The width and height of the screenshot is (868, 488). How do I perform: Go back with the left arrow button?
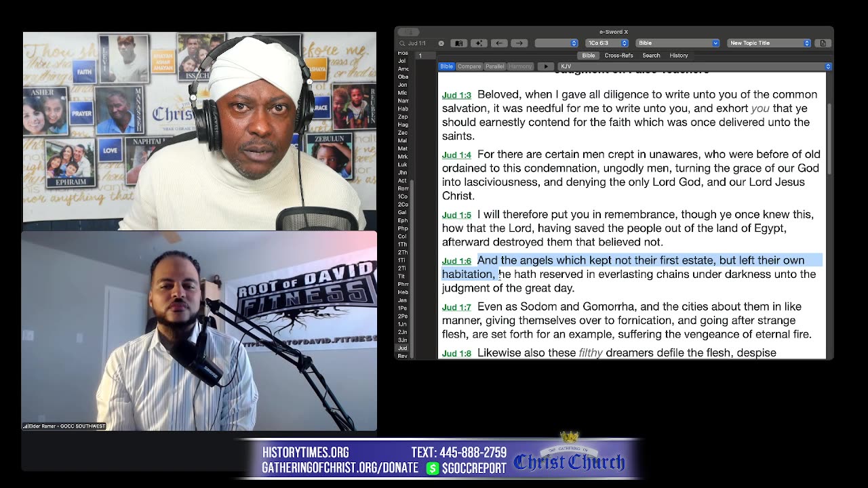point(499,43)
